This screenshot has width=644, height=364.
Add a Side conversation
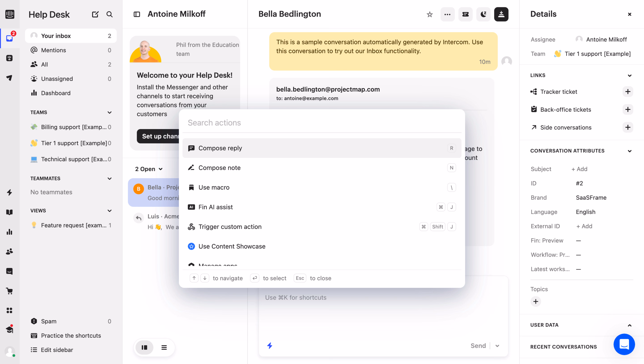pos(627,128)
